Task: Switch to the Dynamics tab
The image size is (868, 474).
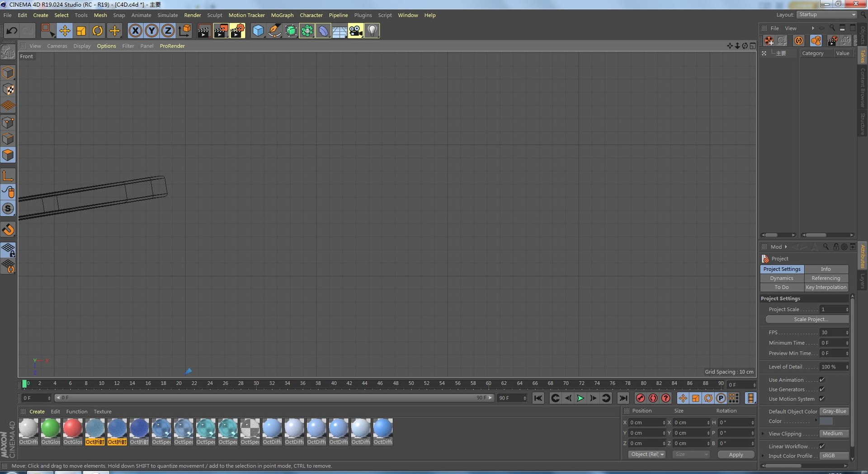Action: (782, 278)
